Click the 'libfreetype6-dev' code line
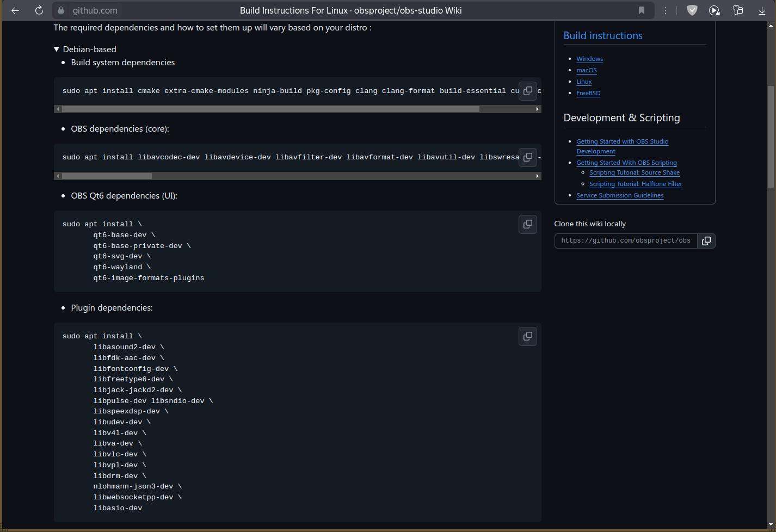Screen dimensions: 776x532 click(x=133, y=379)
